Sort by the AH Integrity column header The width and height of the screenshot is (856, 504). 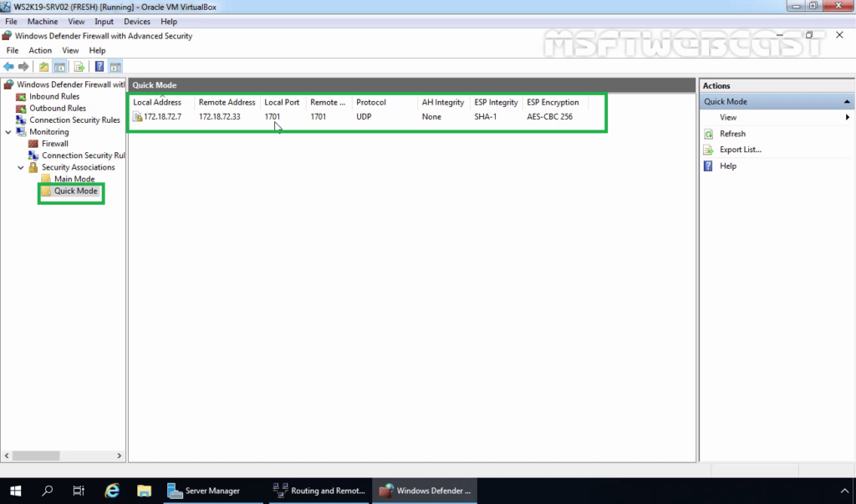[x=443, y=102]
